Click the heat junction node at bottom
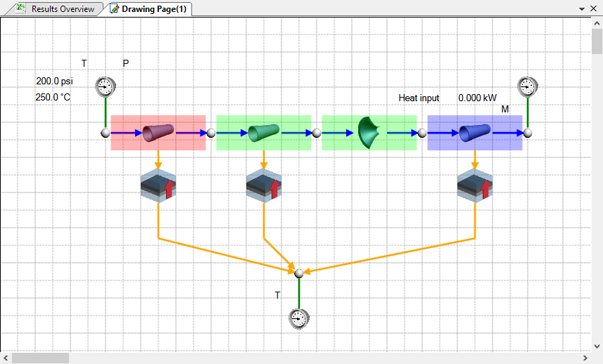The width and height of the screenshot is (603, 364). coord(299,272)
